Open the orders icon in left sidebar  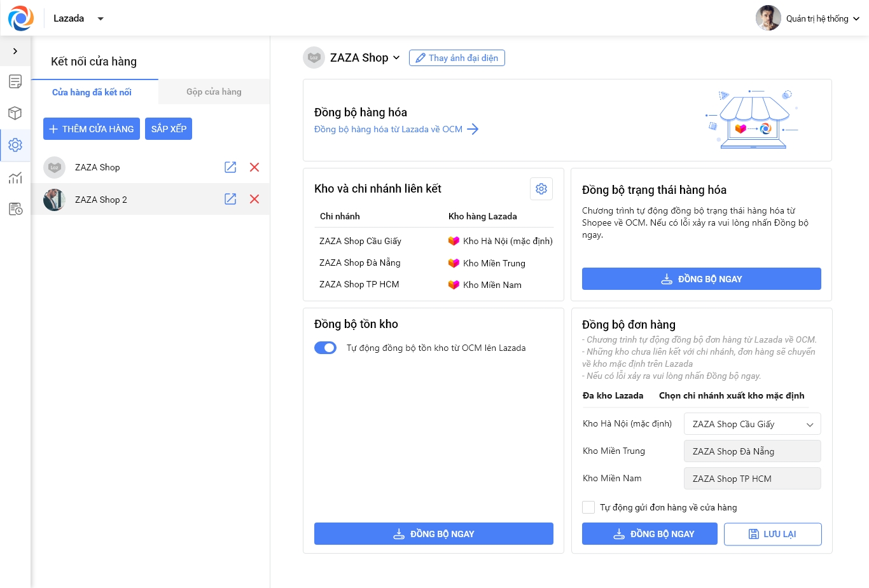coord(15,81)
